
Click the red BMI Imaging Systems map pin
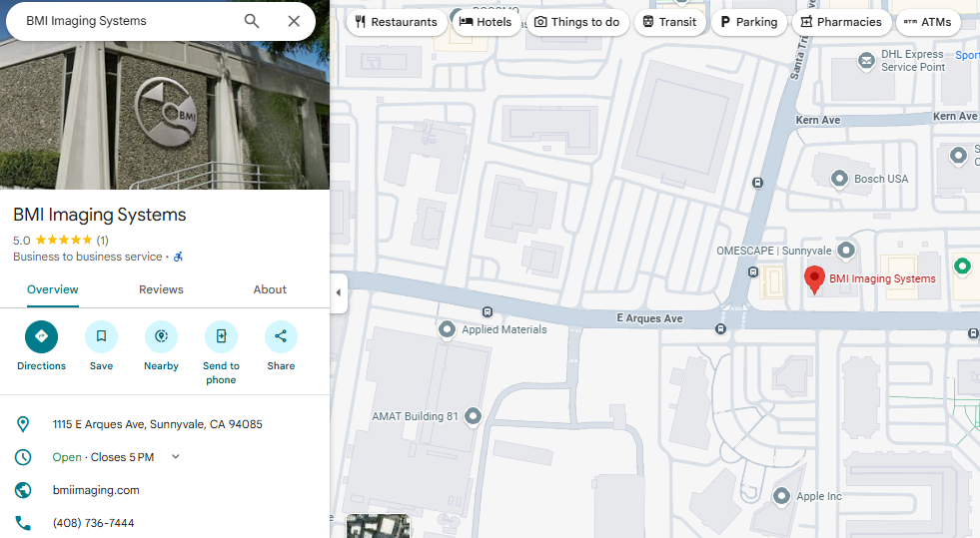[815, 280]
